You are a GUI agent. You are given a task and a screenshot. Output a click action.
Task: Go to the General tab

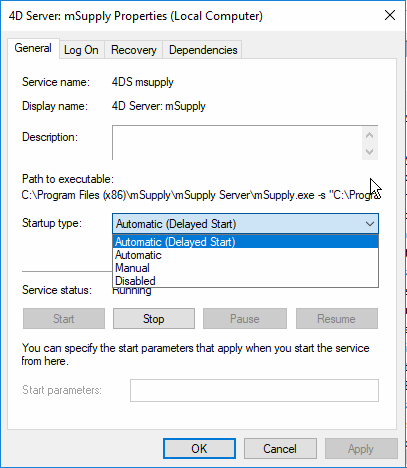click(x=33, y=49)
